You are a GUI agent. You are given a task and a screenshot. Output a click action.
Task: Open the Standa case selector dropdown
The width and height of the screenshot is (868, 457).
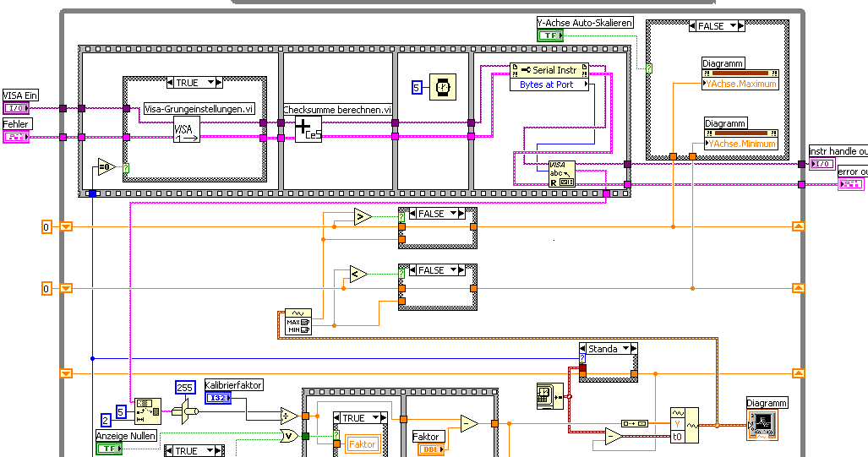pyautogui.click(x=625, y=349)
